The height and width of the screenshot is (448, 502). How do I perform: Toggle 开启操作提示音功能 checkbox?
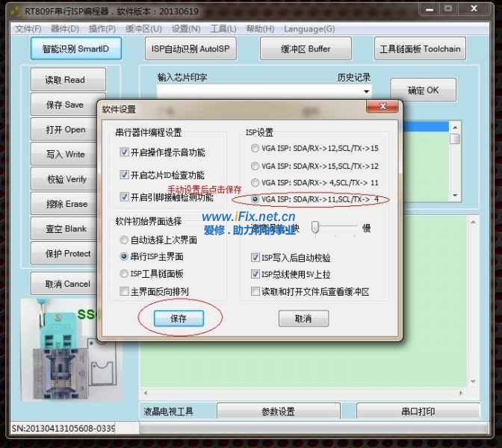click(124, 152)
